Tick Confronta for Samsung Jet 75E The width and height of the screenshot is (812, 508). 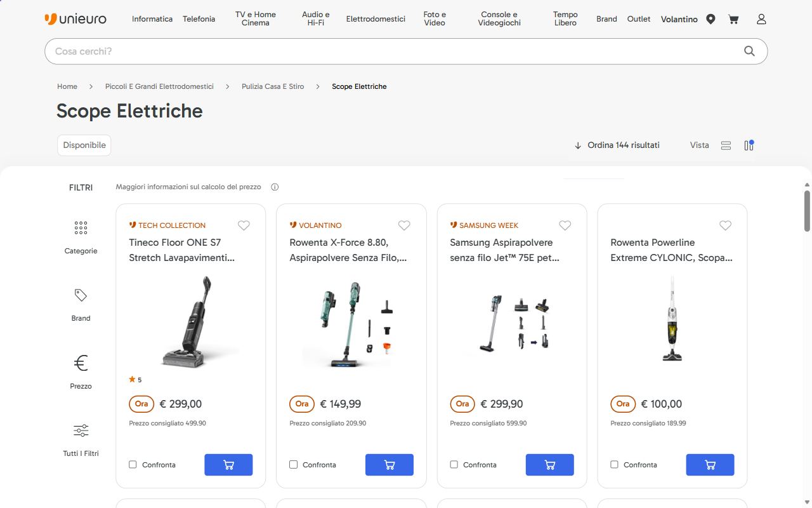tap(454, 465)
